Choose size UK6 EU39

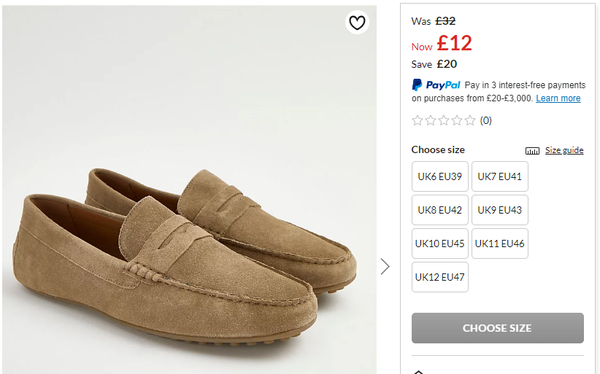click(x=440, y=176)
